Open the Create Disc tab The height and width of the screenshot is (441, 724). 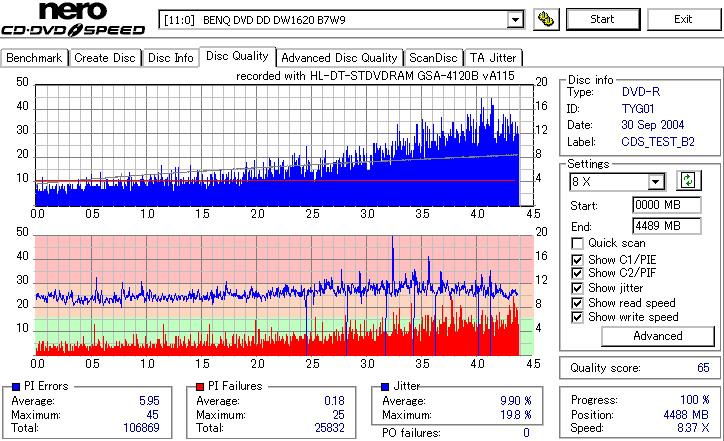click(x=105, y=58)
